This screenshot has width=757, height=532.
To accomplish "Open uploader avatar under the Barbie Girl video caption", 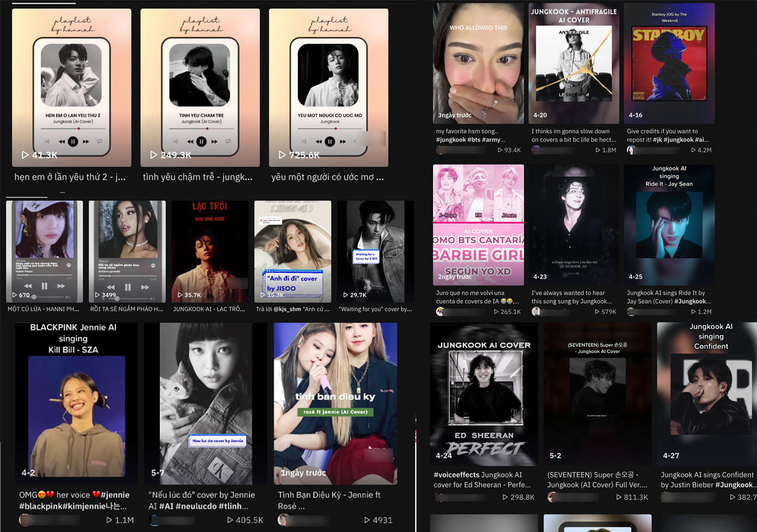I will point(440,312).
